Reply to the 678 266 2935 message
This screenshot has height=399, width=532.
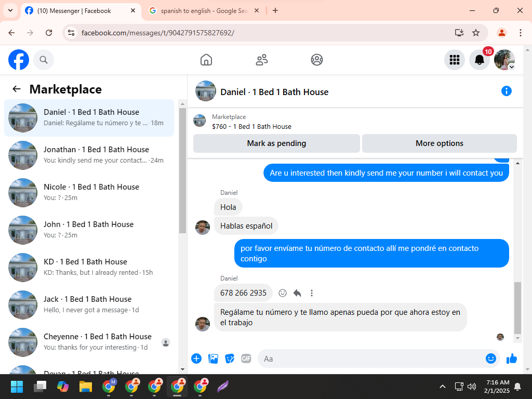(x=297, y=293)
